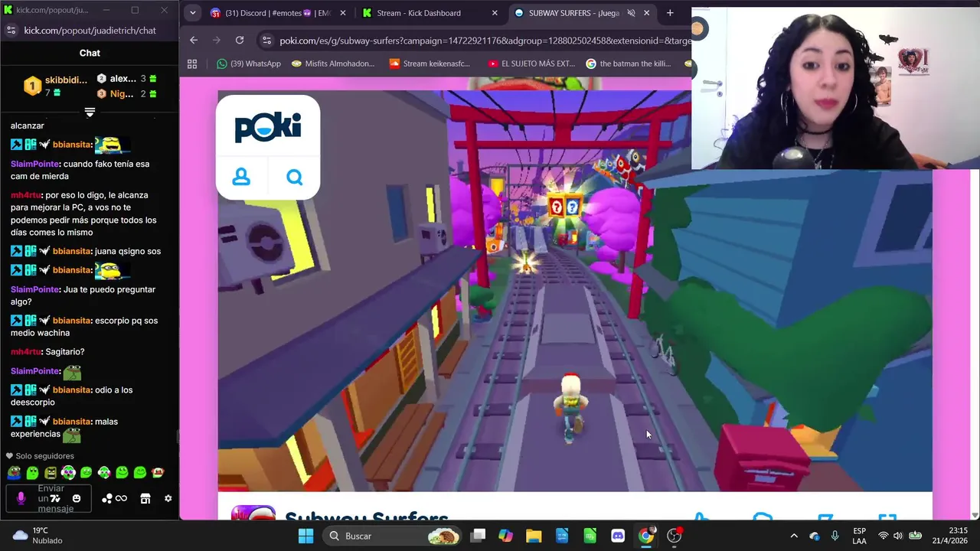Open the Poki search magnifier
This screenshot has height=551, width=980.
[295, 178]
